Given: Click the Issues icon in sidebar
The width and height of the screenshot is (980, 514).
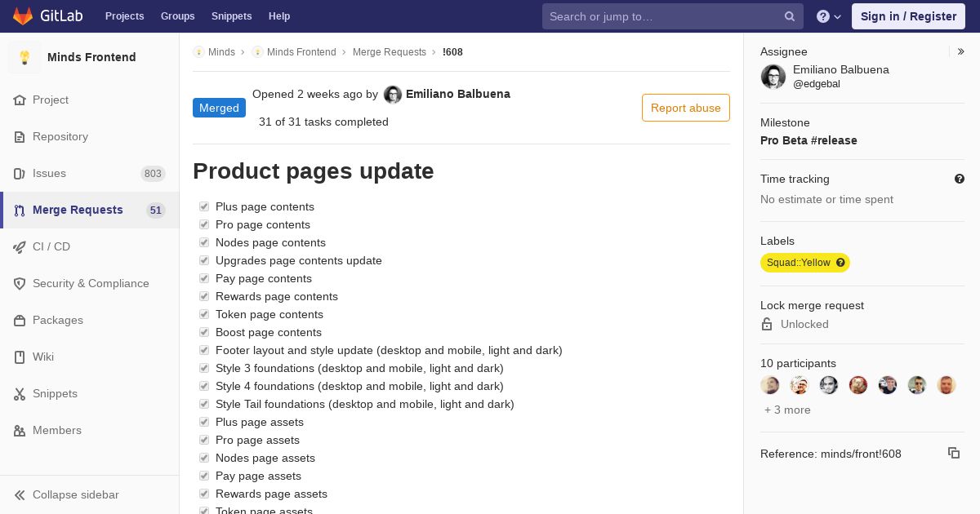Looking at the screenshot, I should tap(20, 173).
